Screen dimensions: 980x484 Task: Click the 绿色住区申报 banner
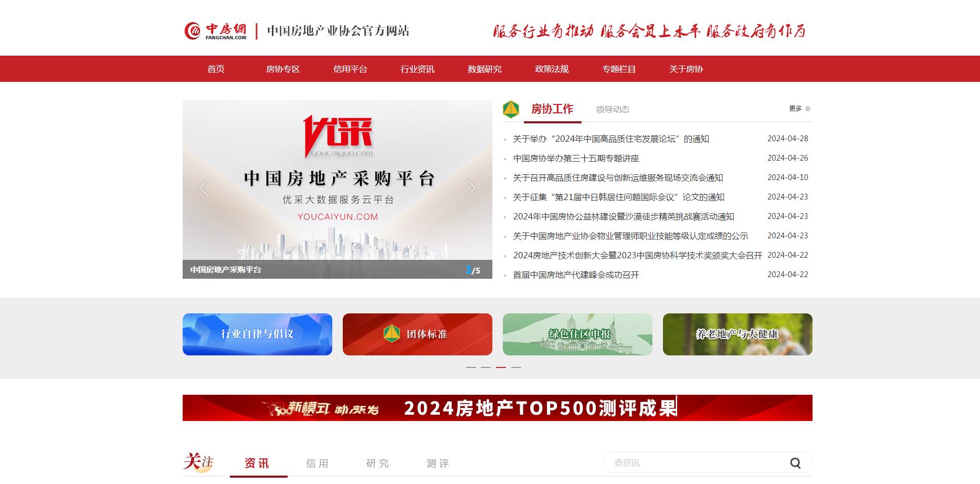pyautogui.click(x=577, y=334)
